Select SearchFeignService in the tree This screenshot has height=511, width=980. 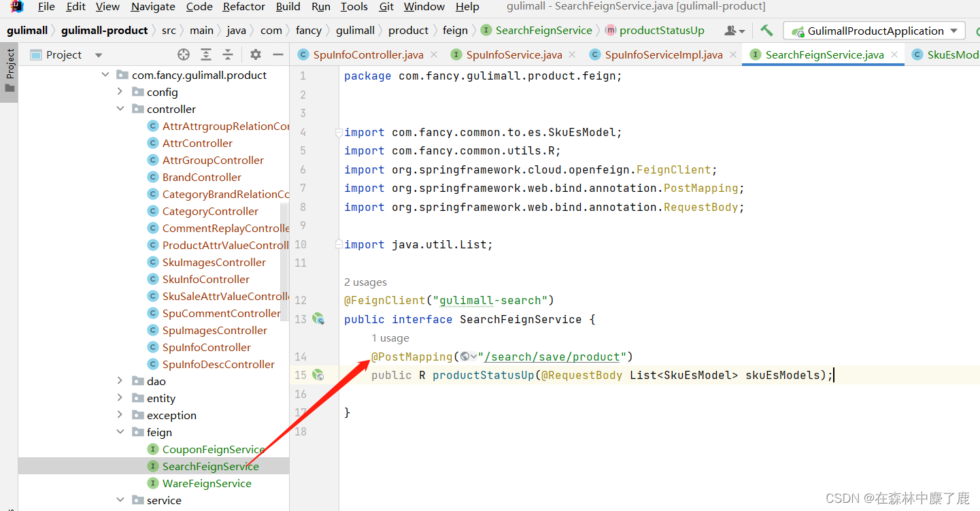(210, 466)
